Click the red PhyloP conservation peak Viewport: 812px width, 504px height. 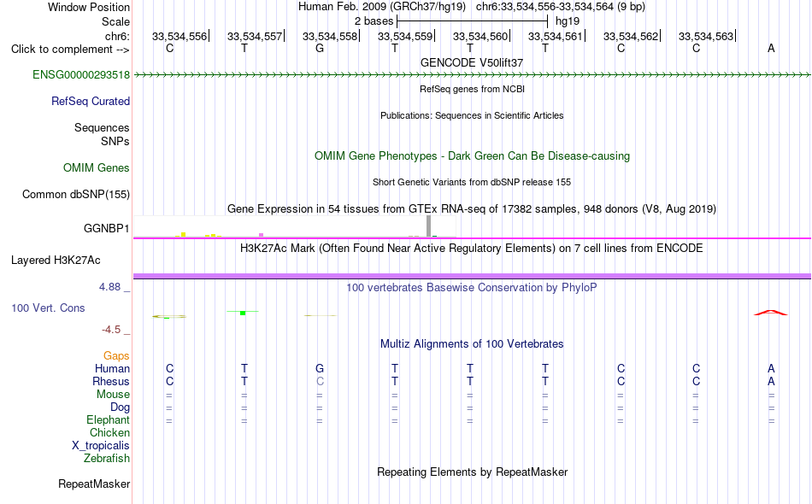(x=771, y=313)
